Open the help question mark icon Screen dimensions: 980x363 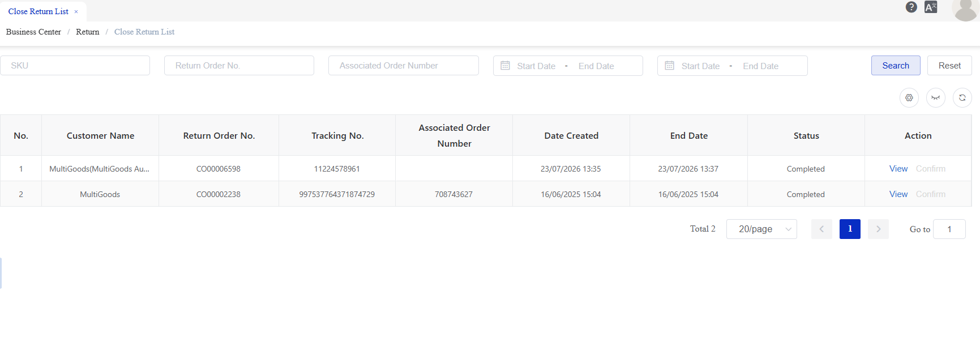911,7
